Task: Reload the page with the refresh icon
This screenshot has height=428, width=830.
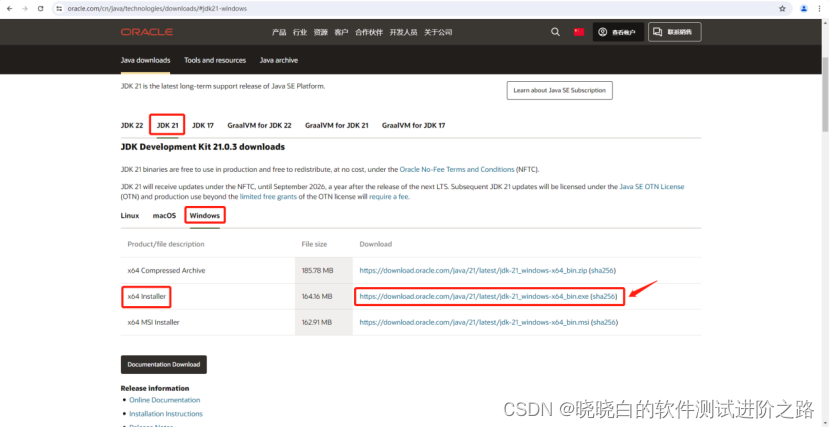Action: click(41, 9)
